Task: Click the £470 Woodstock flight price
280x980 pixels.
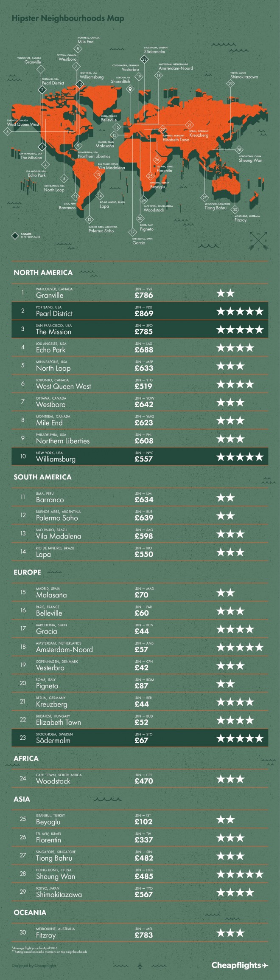Action: [144, 781]
